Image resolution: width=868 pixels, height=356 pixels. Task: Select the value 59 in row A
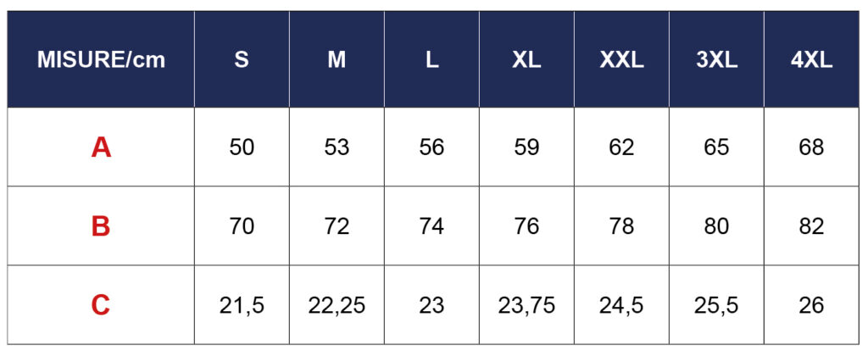[x=526, y=147]
